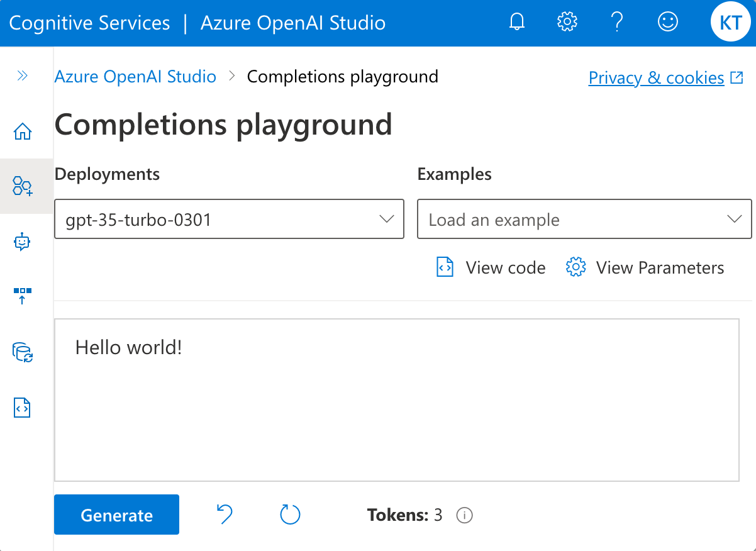
Task: Expand the collapsed sidebar with the chevron
Action: pos(23,75)
